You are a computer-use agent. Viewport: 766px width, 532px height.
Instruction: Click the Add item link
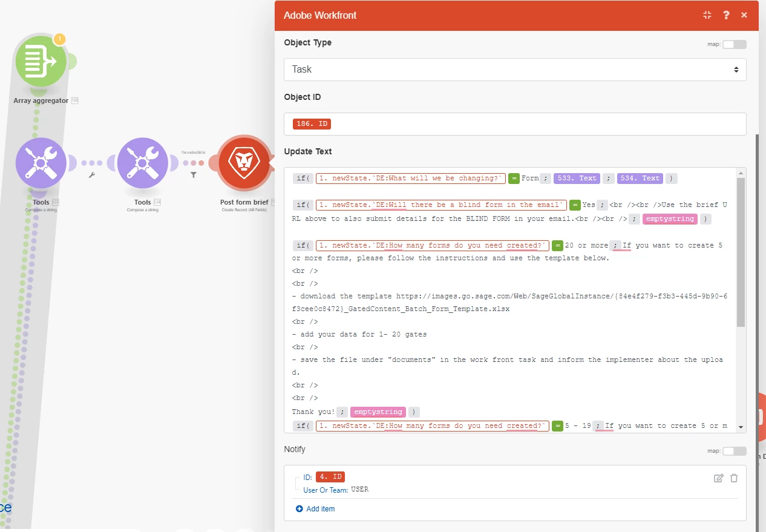coord(321,509)
